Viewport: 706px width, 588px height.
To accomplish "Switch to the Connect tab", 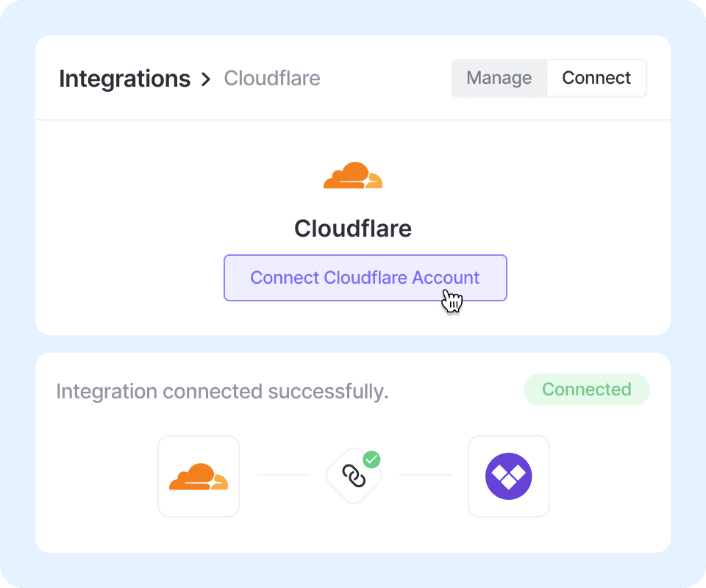I will pos(596,78).
